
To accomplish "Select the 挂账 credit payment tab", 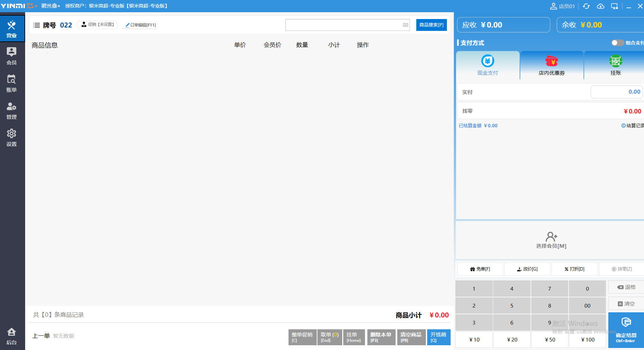I will pyautogui.click(x=615, y=65).
